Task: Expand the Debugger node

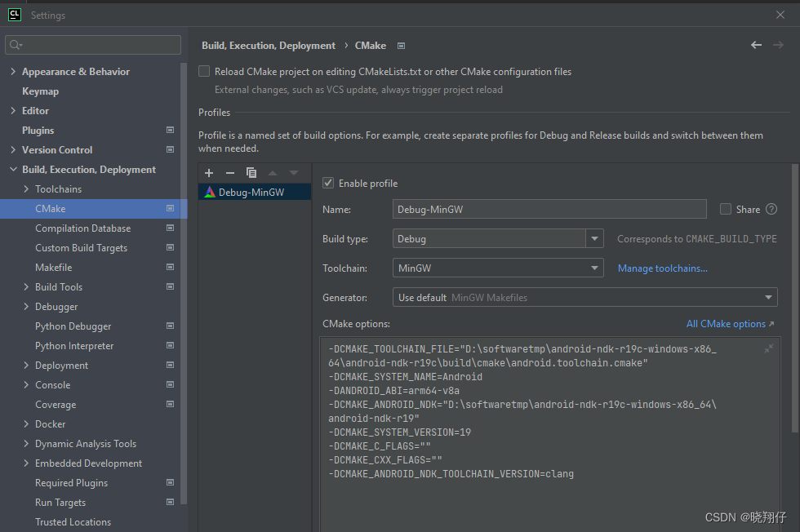Action: tap(26, 307)
